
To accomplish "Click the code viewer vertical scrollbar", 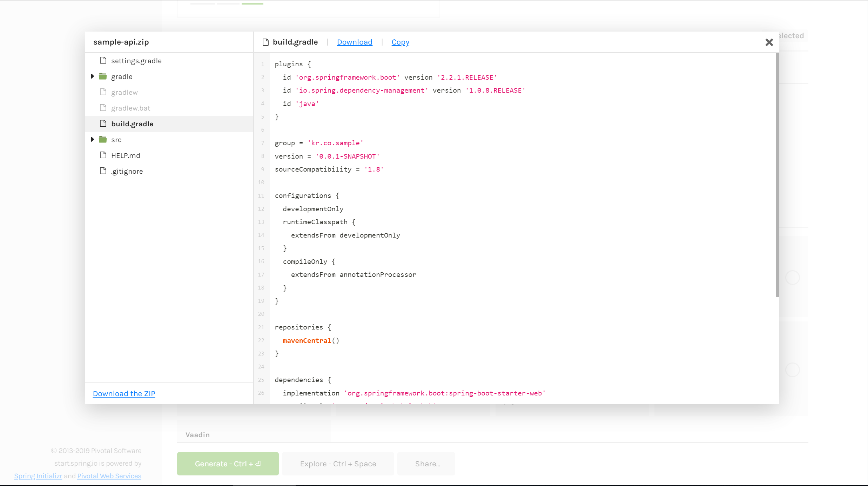I will click(x=777, y=175).
